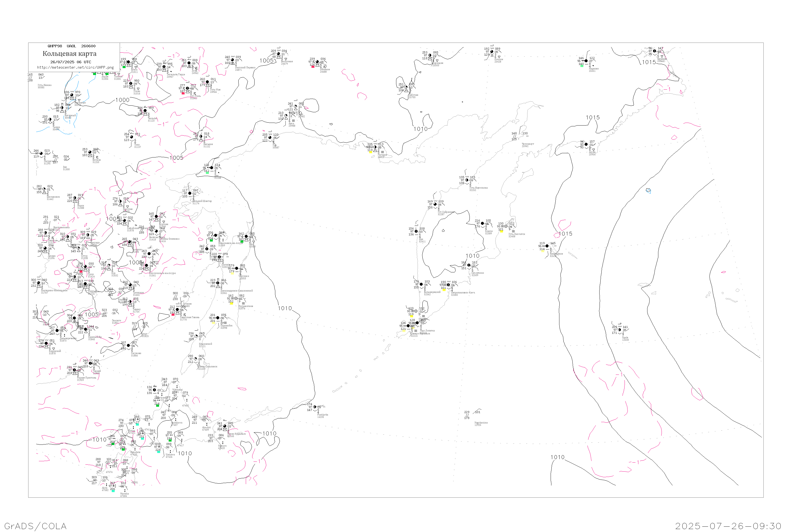Click the 1000 isobar label near Нерюнгри
This screenshot has height=532, width=798.
pyautogui.click(x=122, y=100)
